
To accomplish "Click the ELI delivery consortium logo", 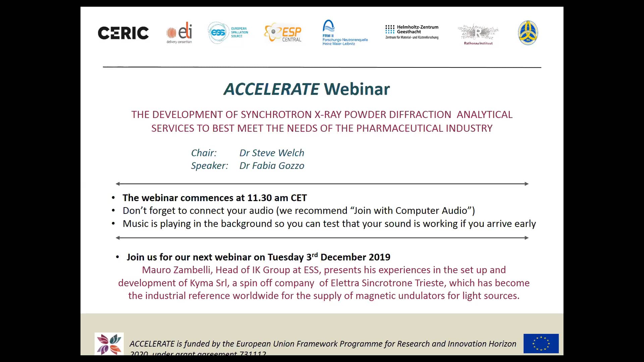I will tap(179, 33).
